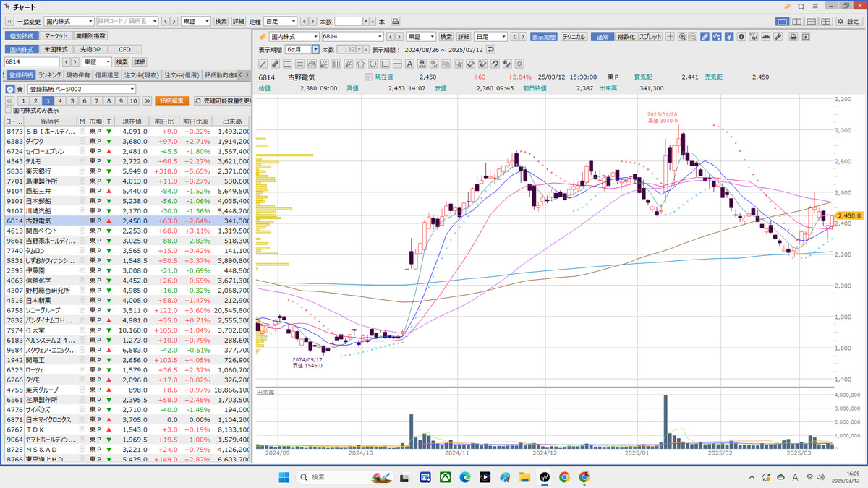Toggle the pencil drawing mode icon
This screenshot has width=868, height=488.
point(705,37)
